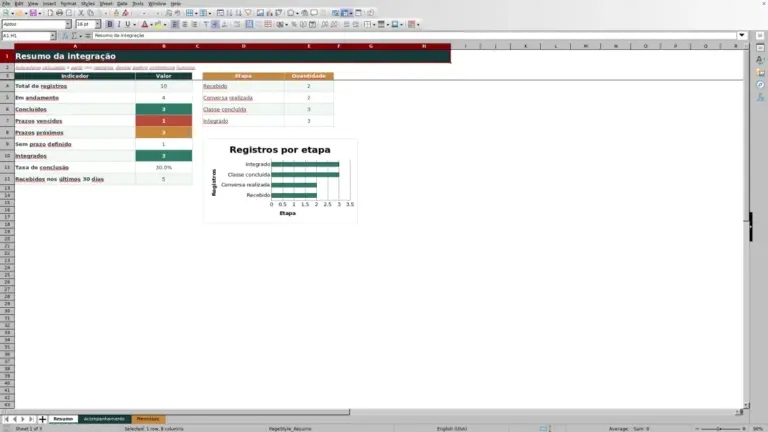Select the Clone Formatting paintbrush icon
Viewport: 768px width, 432px height.
pos(116,13)
